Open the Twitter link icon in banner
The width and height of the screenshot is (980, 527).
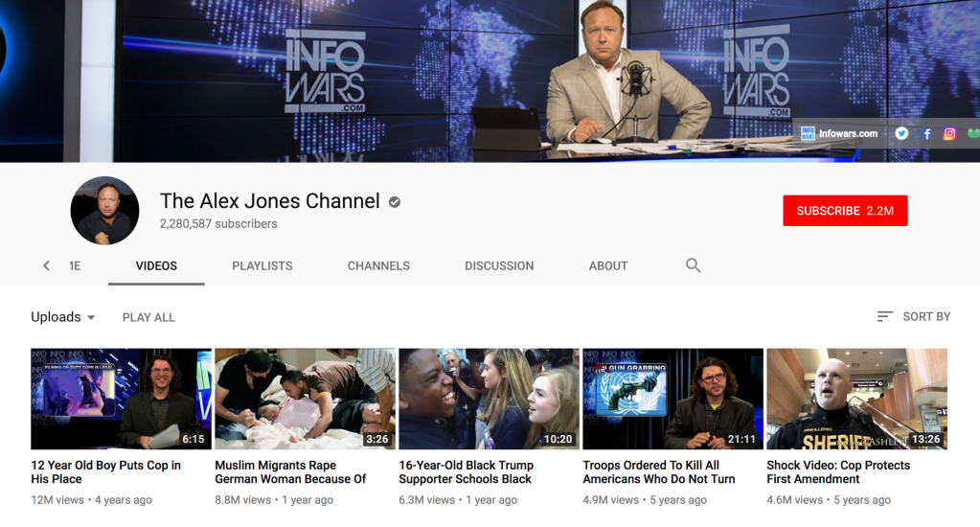tap(901, 133)
